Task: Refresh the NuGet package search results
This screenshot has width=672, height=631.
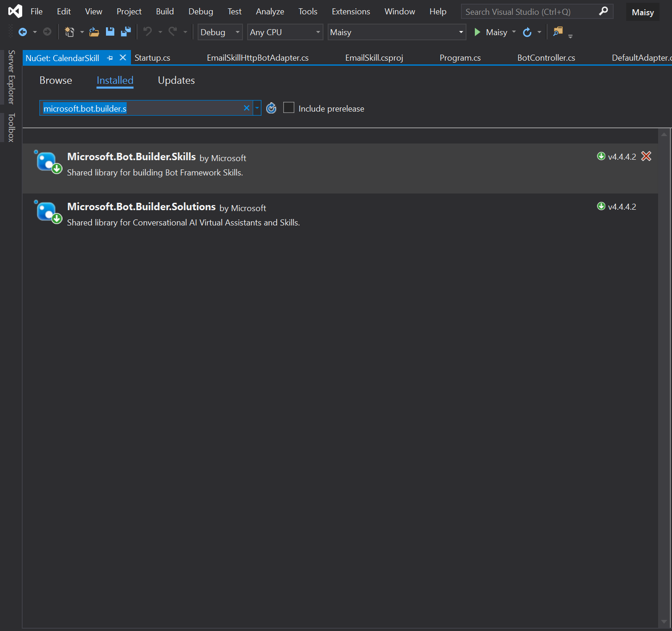Action: (x=271, y=108)
